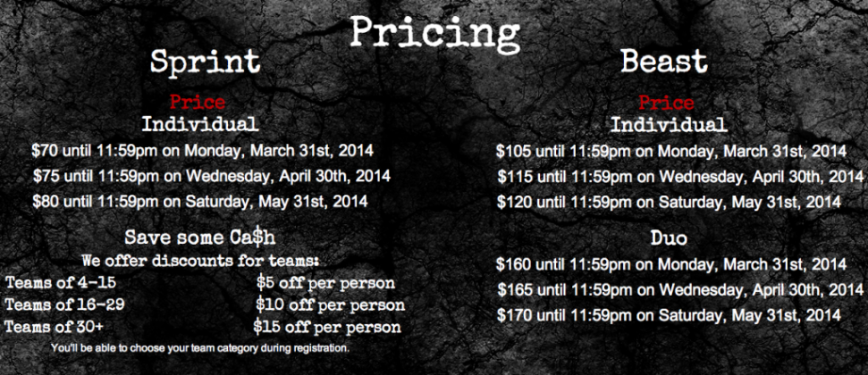
Task: Click the $15 off per person text
Action: click(327, 327)
